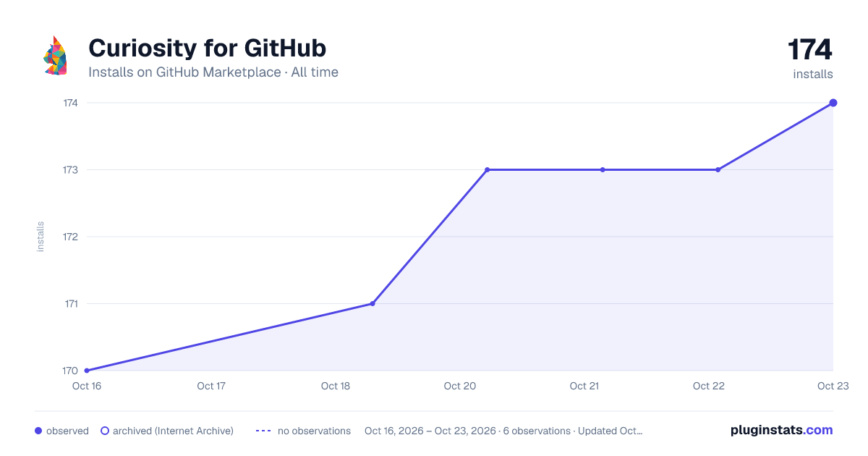Click the y-axis label 170
Image resolution: width=868 pixels, height=456 pixels.
tap(70, 371)
